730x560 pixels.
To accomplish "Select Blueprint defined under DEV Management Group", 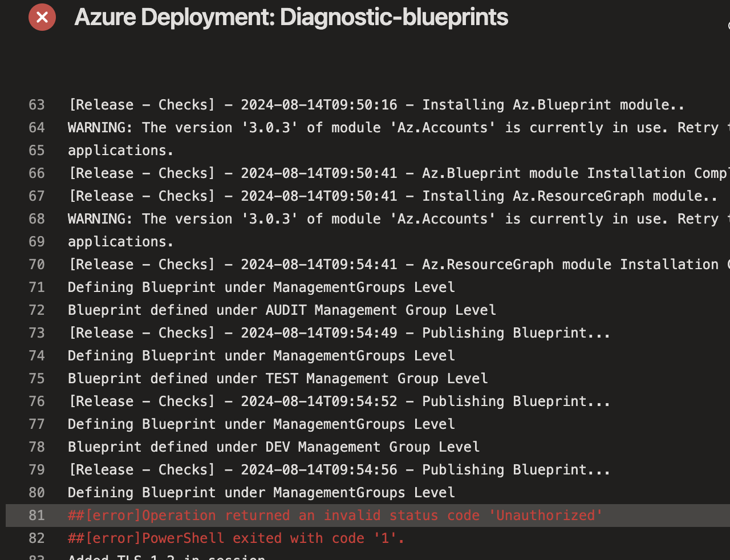I will click(x=274, y=447).
